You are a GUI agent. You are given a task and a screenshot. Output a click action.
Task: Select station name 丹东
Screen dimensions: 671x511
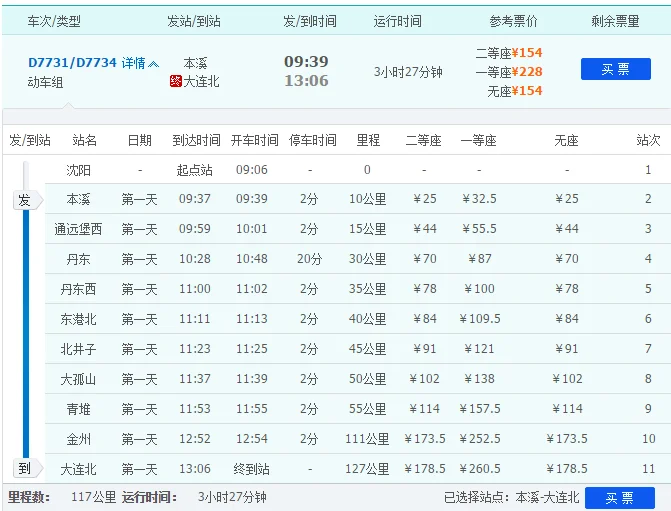pos(78,259)
